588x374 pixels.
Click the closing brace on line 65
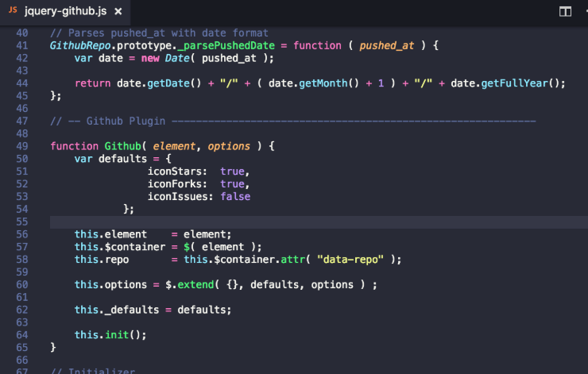(53, 347)
